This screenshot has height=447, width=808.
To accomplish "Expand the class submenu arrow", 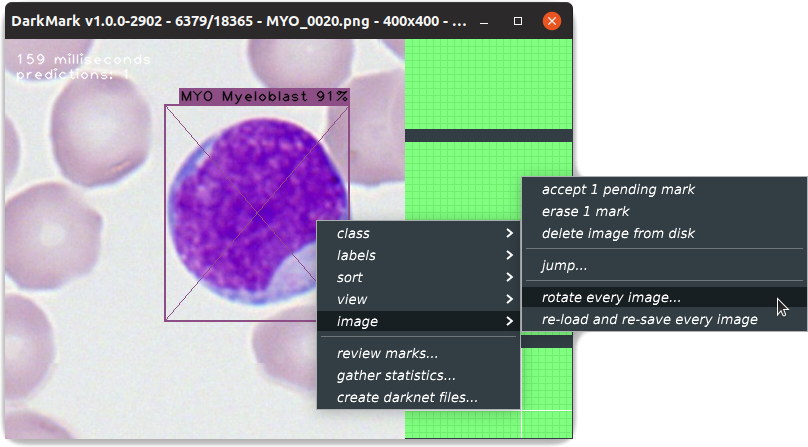I will [509, 233].
